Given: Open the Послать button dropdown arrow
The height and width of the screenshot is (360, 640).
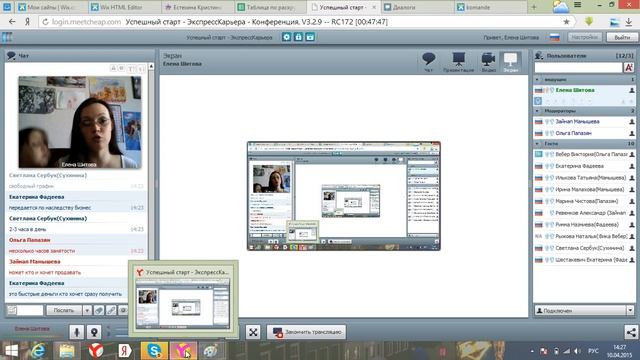Looking at the screenshot, I should click(87, 310).
